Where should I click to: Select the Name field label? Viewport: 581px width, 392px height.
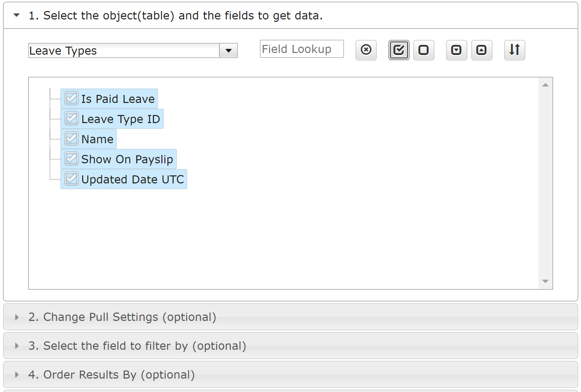pos(97,139)
